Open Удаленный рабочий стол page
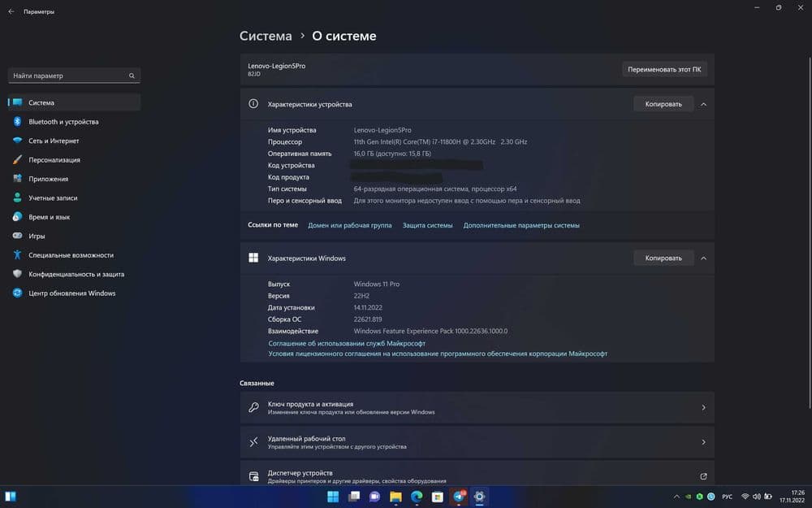This screenshot has width=812, height=508. click(477, 442)
